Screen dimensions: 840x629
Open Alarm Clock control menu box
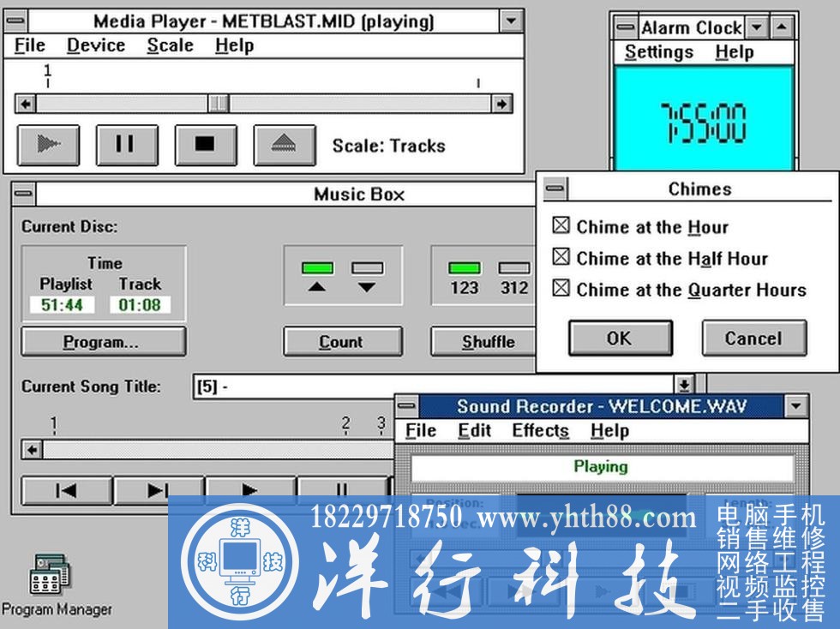click(625, 27)
